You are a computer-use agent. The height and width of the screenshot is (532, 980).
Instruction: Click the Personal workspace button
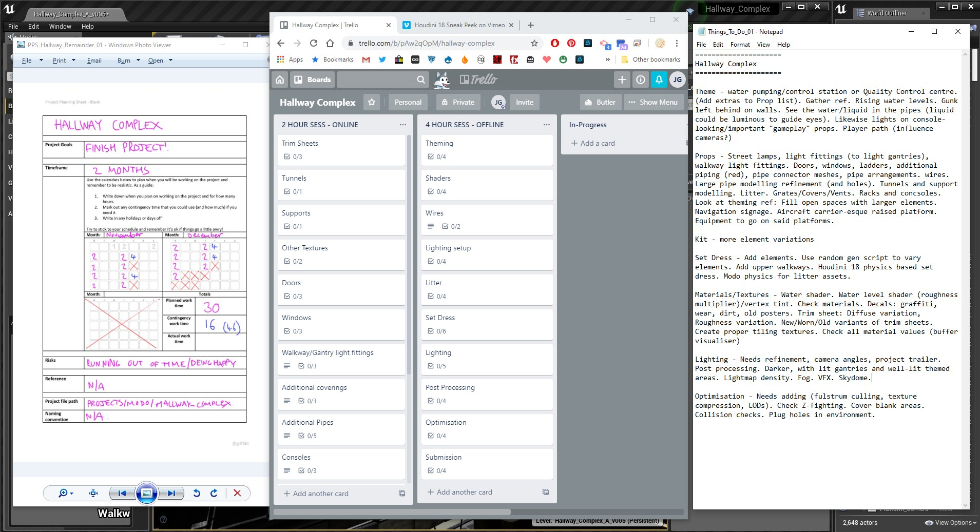click(x=408, y=102)
